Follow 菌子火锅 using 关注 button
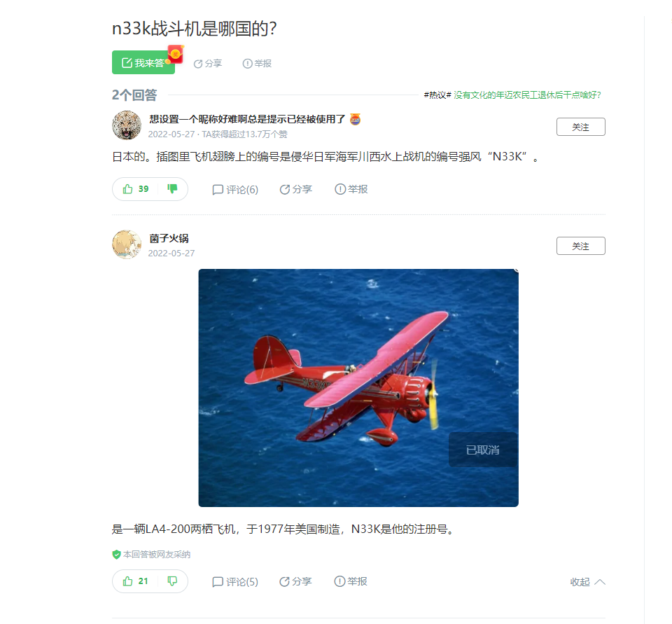Screen dimensions: 672x624 click(581, 246)
